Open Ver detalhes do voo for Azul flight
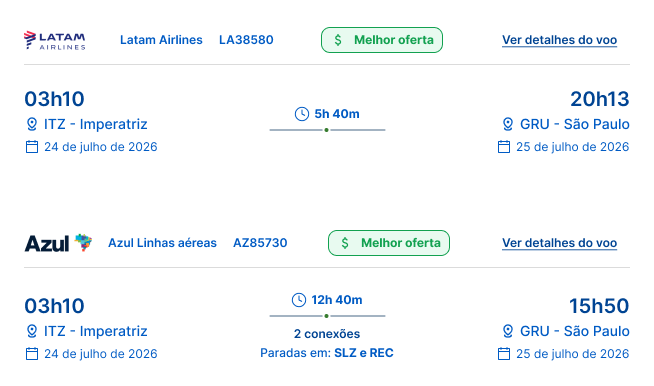The width and height of the screenshot is (654, 386). coord(559,243)
